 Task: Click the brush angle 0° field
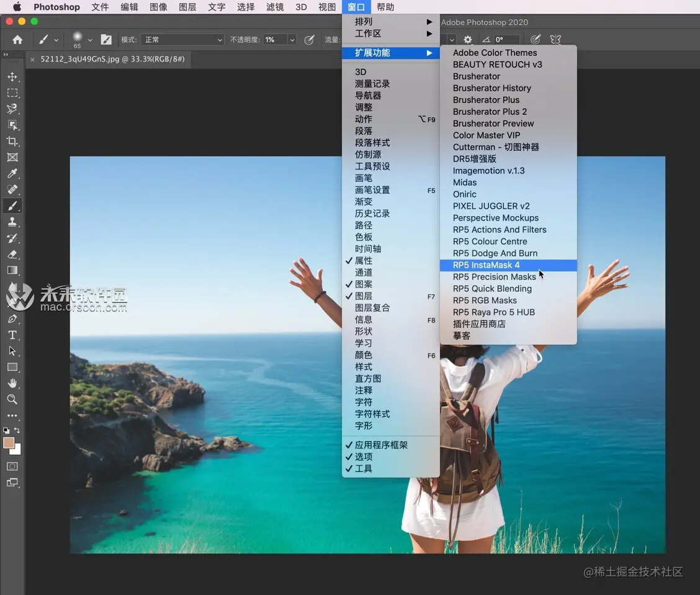506,40
